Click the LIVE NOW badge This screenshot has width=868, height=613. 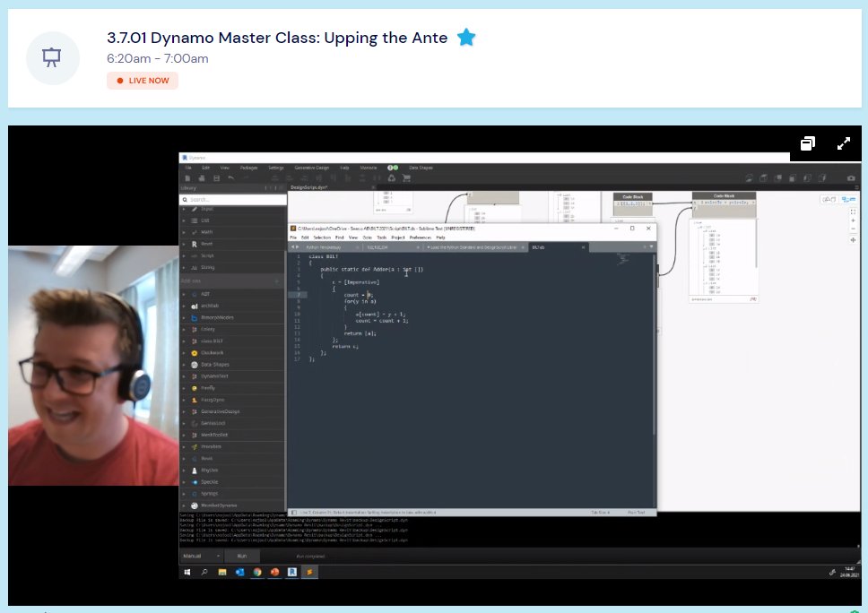143,81
